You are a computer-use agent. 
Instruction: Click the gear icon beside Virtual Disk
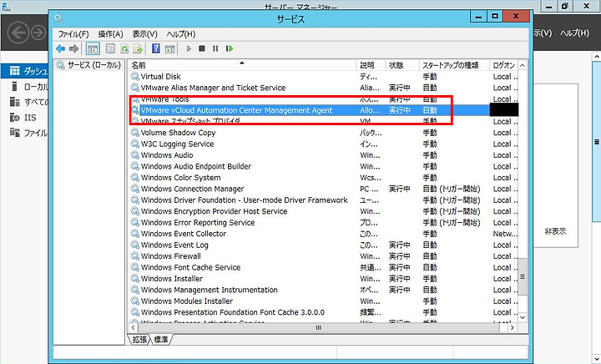[135, 76]
